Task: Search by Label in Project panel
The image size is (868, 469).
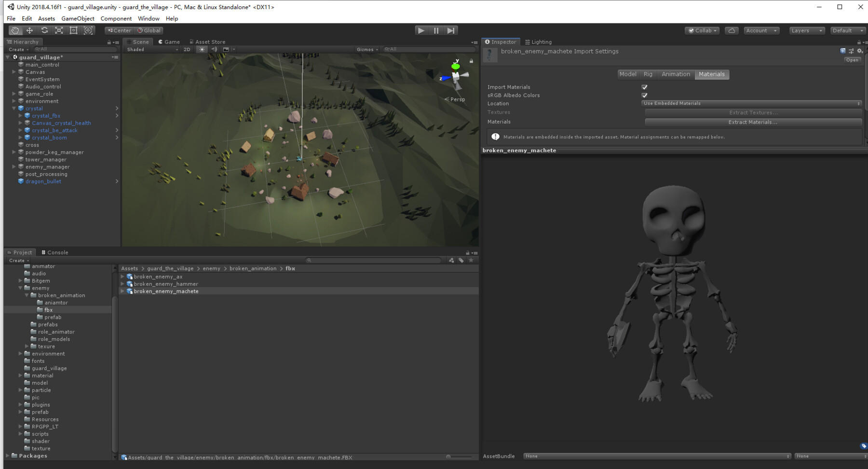Action: [x=461, y=260]
